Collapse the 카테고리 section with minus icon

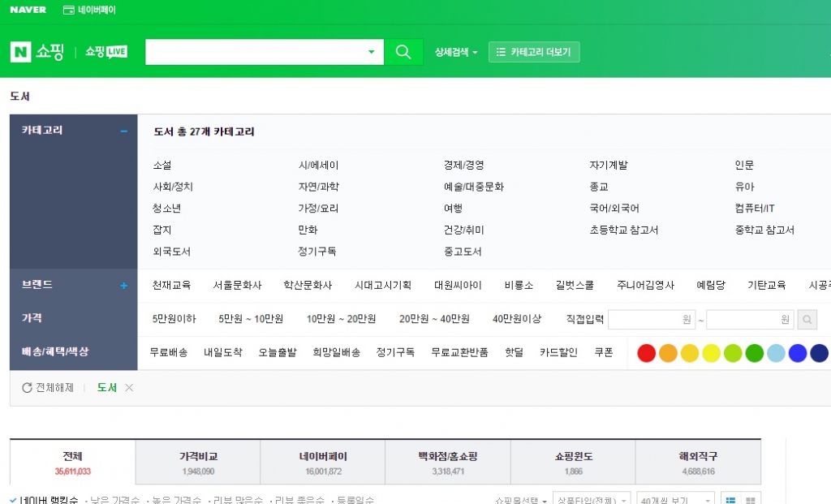124,131
